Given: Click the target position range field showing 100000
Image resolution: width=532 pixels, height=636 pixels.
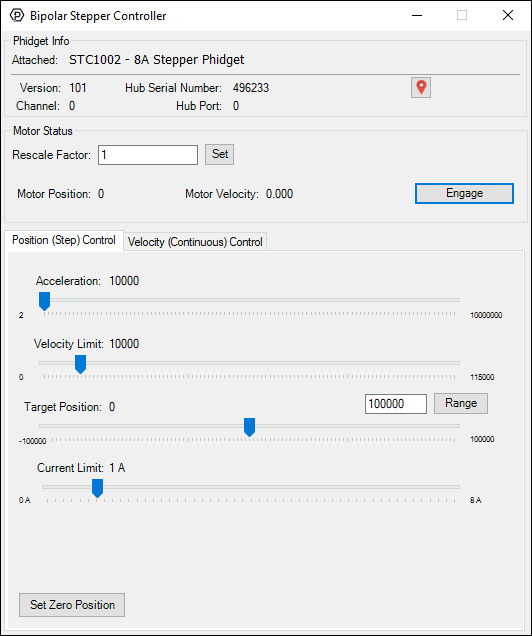Looking at the screenshot, I should pyautogui.click(x=396, y=404).
